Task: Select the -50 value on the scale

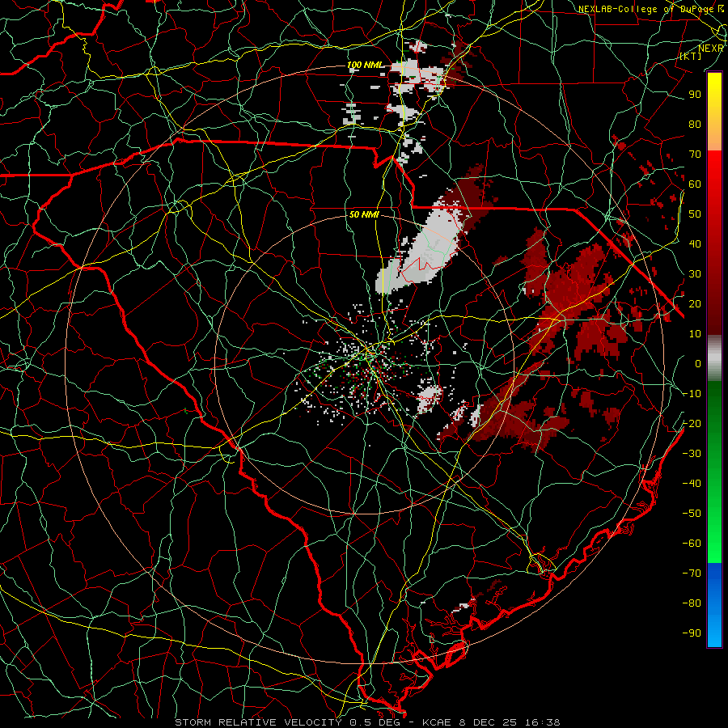Action: [692, 514]
